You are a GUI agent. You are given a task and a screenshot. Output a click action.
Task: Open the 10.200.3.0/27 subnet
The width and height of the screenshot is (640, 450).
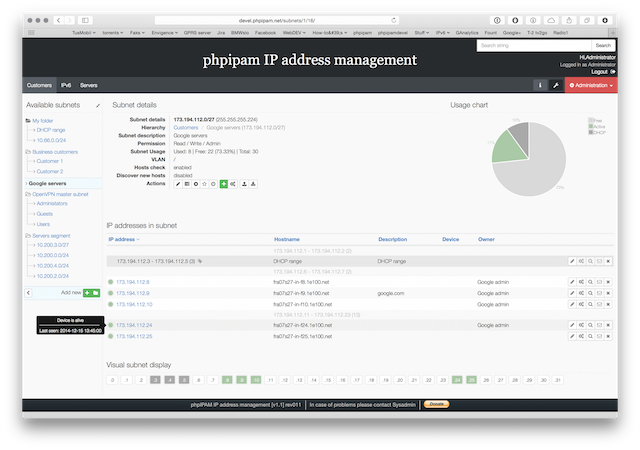coord(53,245)
